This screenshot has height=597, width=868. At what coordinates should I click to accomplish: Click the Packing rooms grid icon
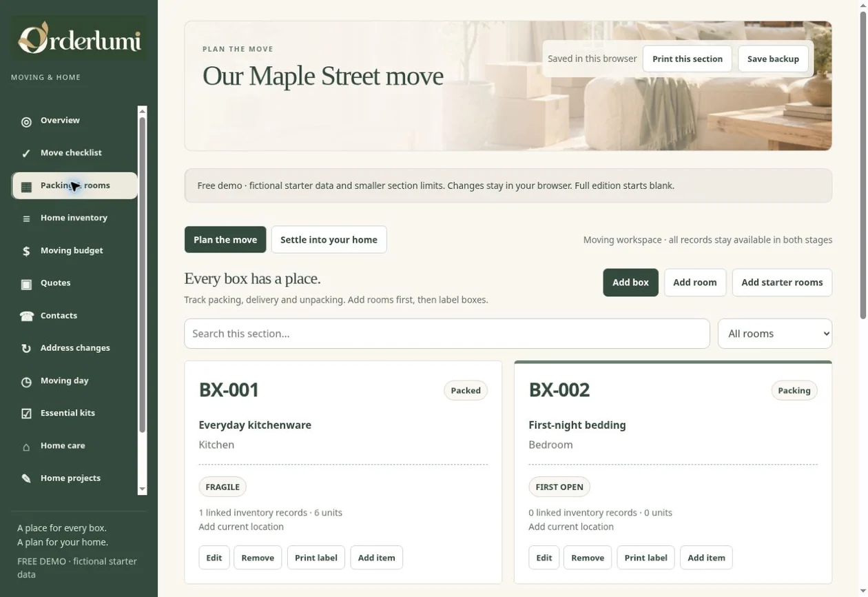26,187
